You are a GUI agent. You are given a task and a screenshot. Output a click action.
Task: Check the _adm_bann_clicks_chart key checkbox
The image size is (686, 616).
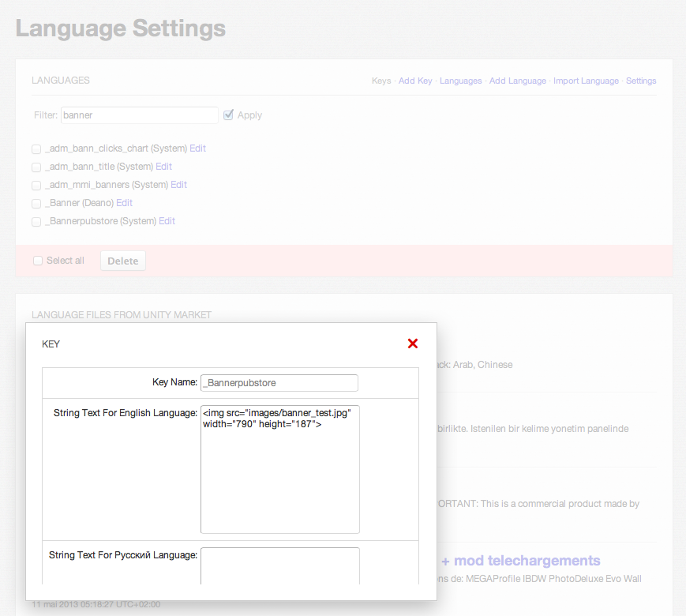[x=36, y=149]
